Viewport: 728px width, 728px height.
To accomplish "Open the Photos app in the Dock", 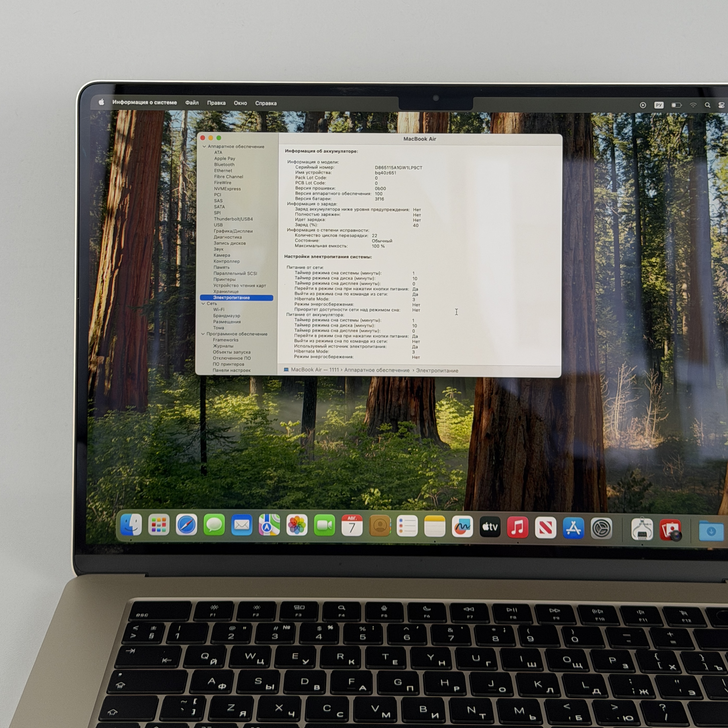I will (x=297, y=526).
